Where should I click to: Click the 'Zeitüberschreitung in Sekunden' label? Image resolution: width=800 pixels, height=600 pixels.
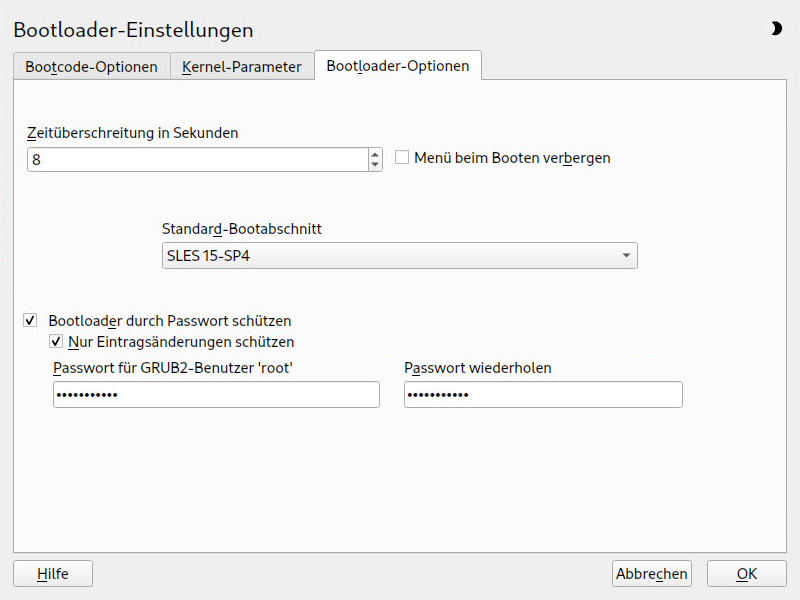coord(132,132)
